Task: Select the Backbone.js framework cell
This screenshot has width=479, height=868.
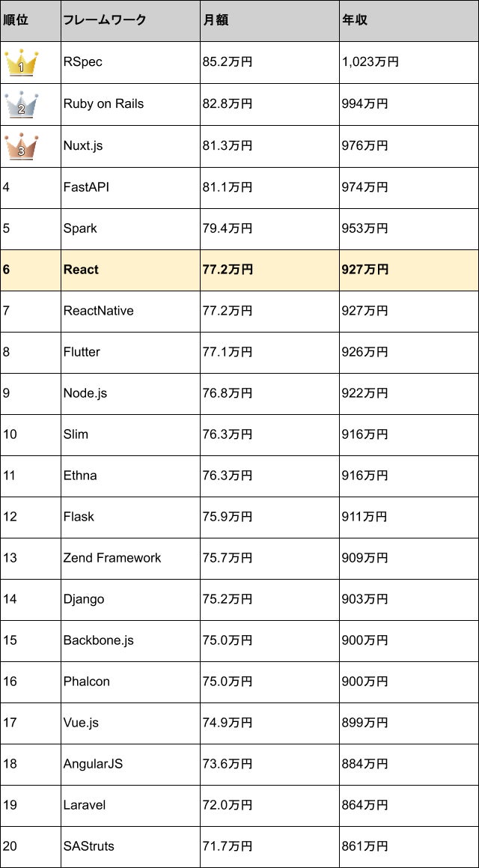Action: [130, 640]
